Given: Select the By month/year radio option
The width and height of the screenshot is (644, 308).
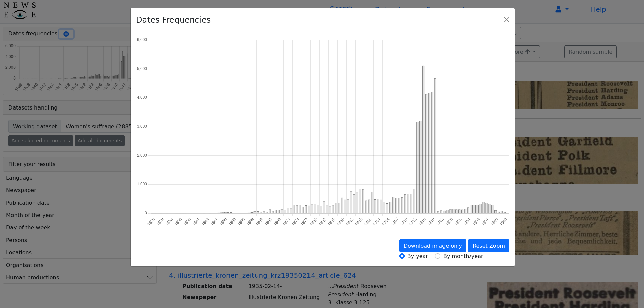Looking at the screenshot, I should pos(438,256).
